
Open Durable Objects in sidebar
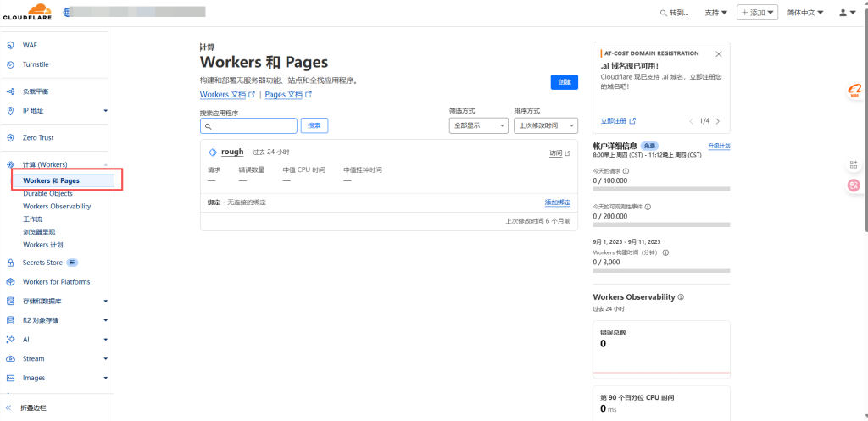47,194
